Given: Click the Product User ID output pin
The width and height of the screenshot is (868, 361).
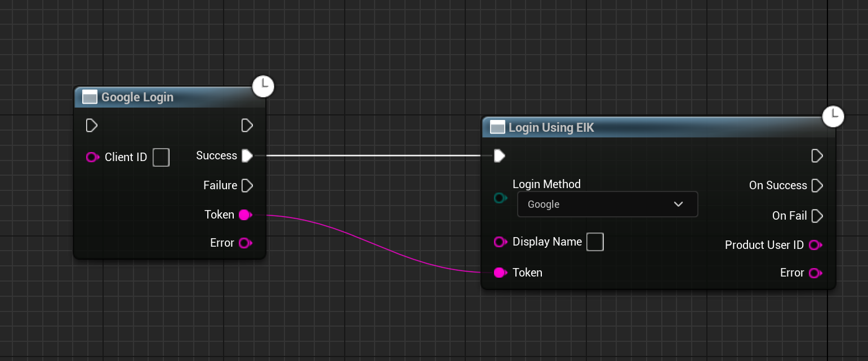Looking at the screenshot, I should pyautogui.click(x=815, y=245).
